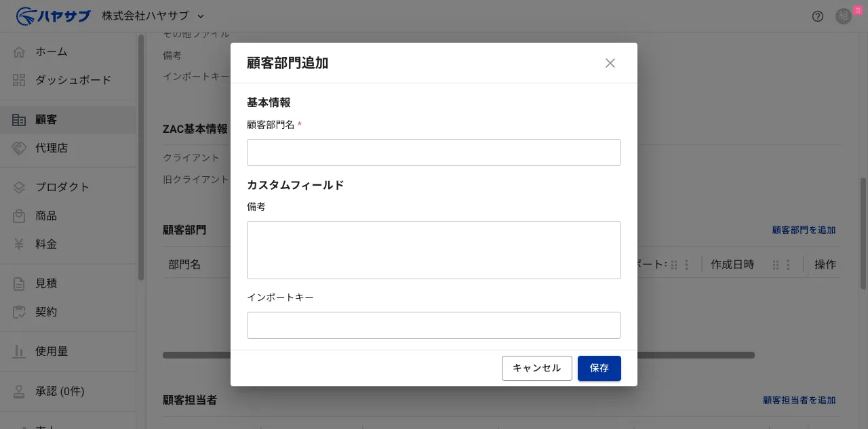The image size is (868, 429).
Task: Click the sidebar vertical scrollbar
Action: click(x=141, y=157)
